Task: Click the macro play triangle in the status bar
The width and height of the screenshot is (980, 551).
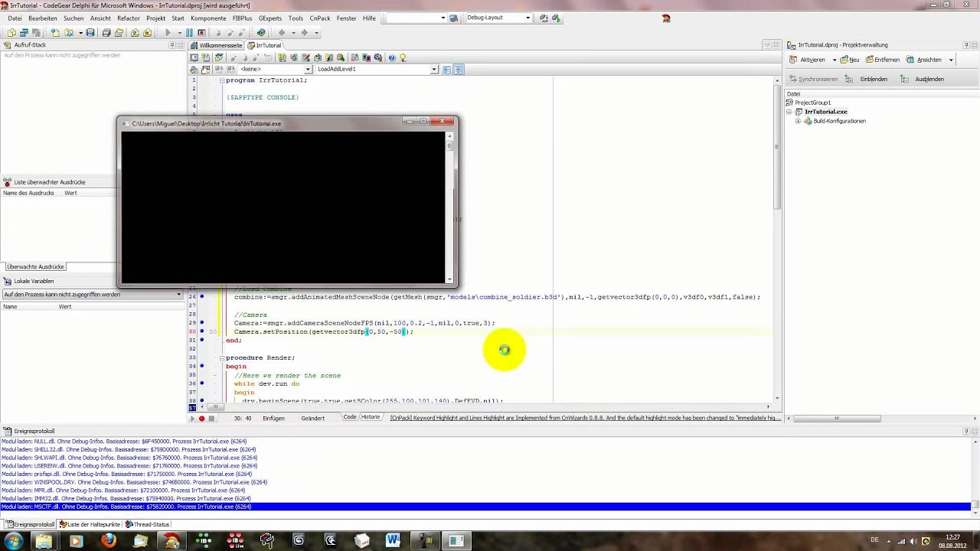Action: pos(192,419)
